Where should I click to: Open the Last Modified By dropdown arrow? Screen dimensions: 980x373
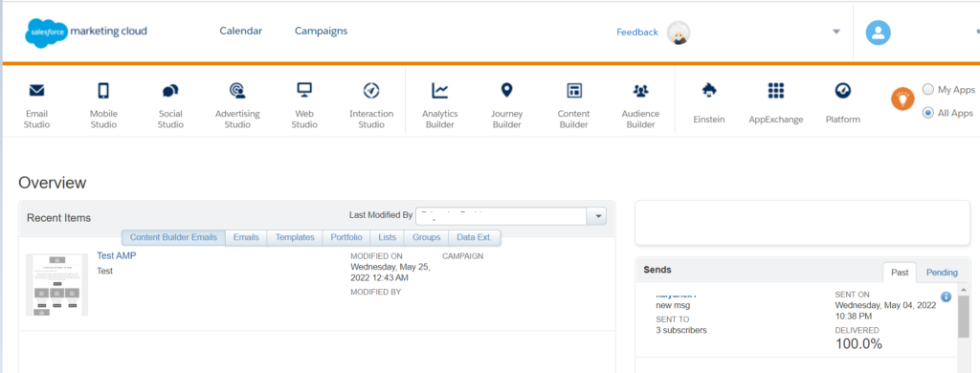point(597,217)
